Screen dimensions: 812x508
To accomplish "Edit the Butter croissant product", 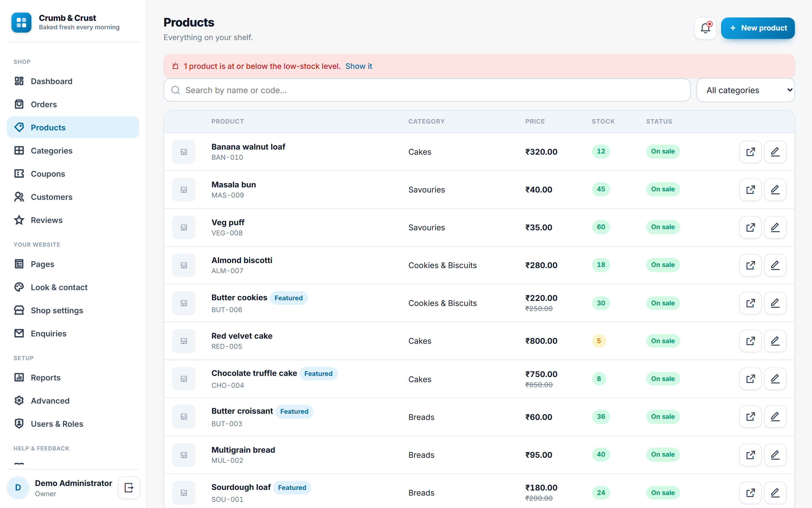I will click(775, 417).
